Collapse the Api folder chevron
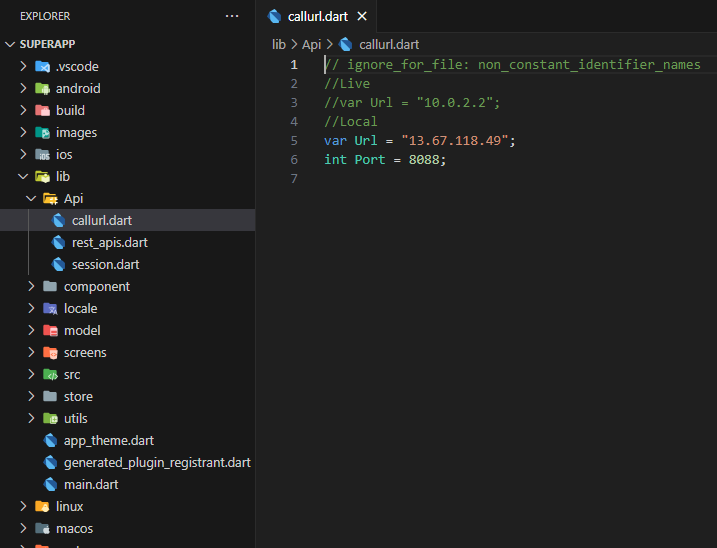 (32, 199)
